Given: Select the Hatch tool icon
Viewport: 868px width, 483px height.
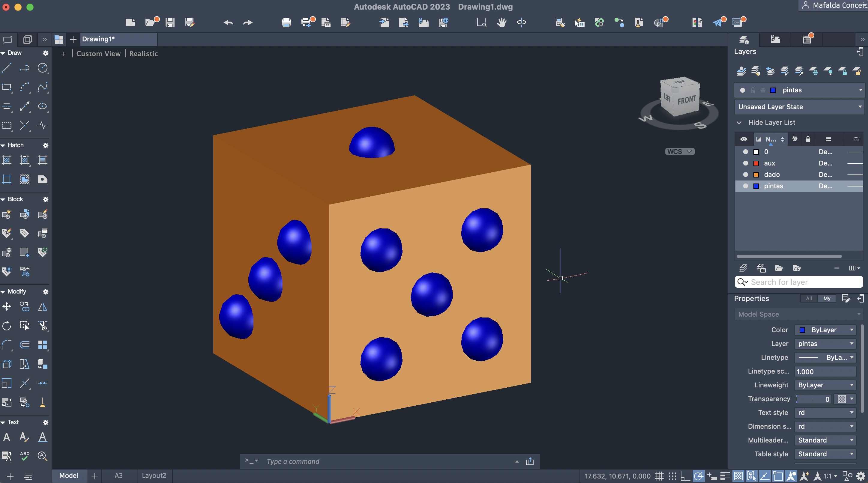Looking at the screenshot, I should 7,160.
